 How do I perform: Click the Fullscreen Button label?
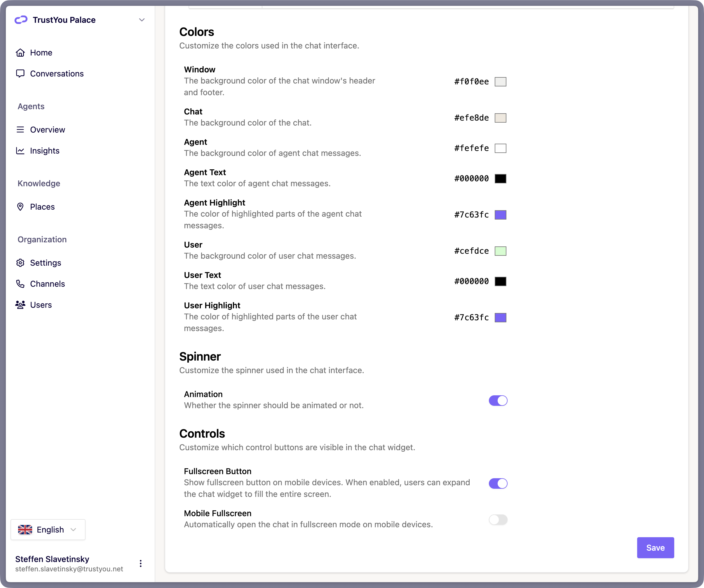(x=217, y=471)
